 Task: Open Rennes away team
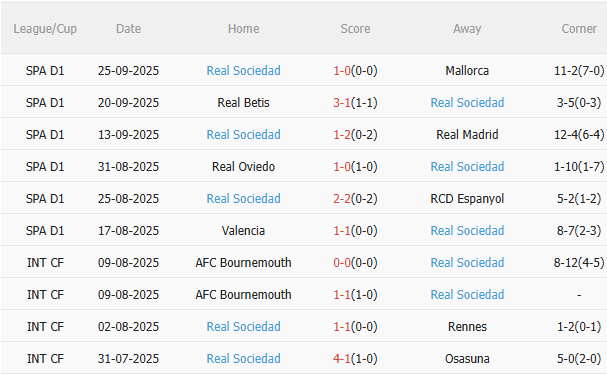pos(467,326)
